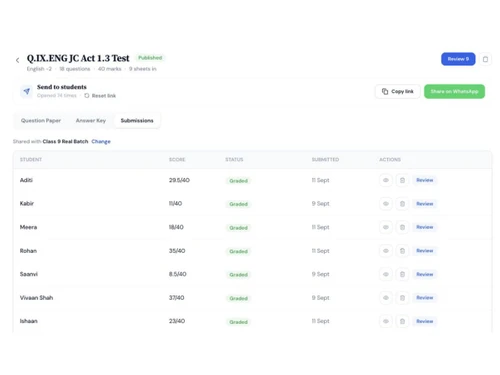Viewport: 500px width, 375px height.
Task: Click score 18/40
Action: pyautogui.click(x=176, y=227)
